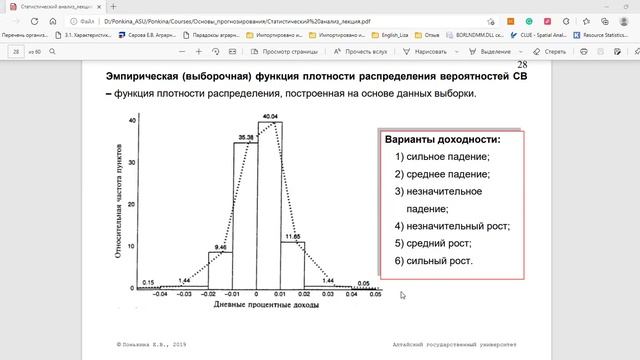Pin the PDF toolbar
This screenshot has width=640, height=360.
[x=637, y=51]
